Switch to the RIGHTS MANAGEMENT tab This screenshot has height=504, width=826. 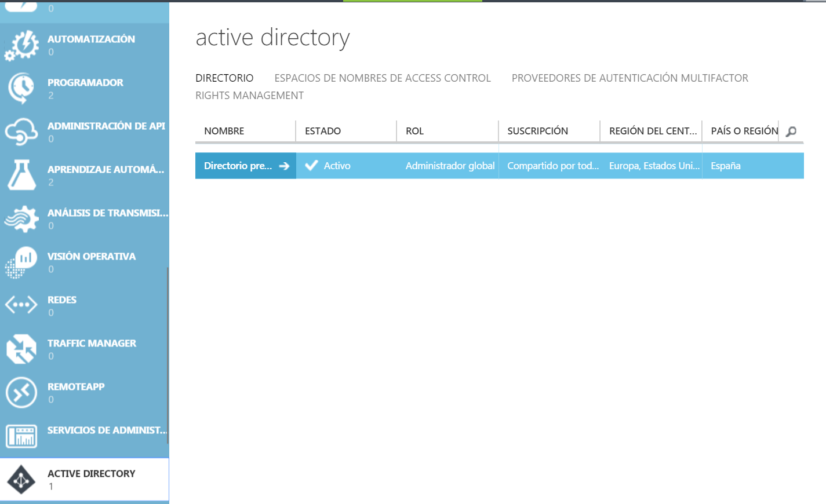(250, 95)
